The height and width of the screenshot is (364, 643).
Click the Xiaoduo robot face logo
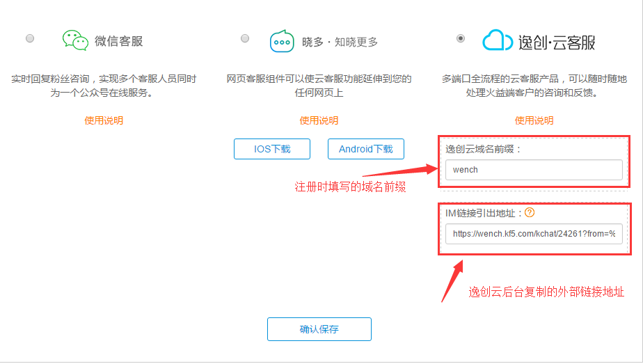coord(282,41)
